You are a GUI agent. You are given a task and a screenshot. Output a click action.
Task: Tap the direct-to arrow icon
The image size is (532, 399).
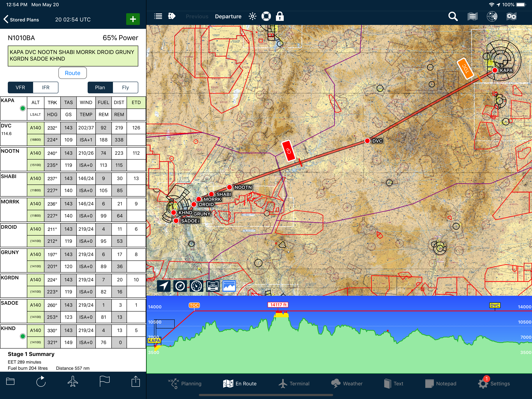tap(172, 16)
